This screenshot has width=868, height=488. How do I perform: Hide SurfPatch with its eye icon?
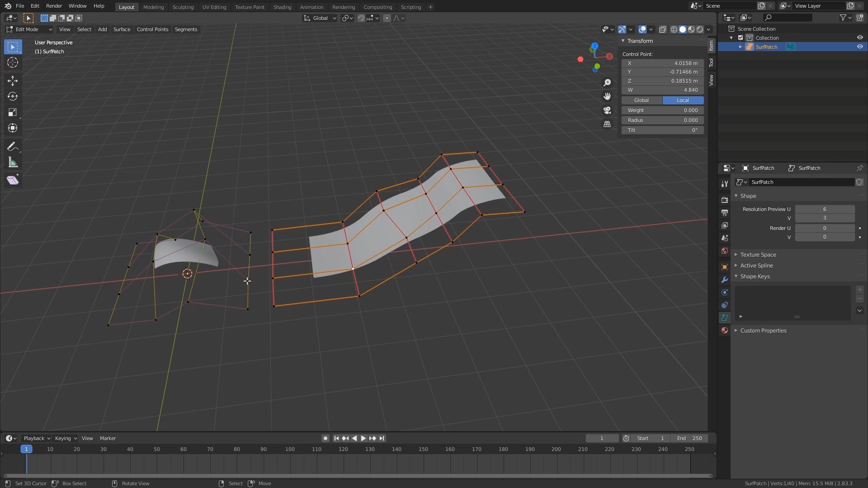point(860,47)
